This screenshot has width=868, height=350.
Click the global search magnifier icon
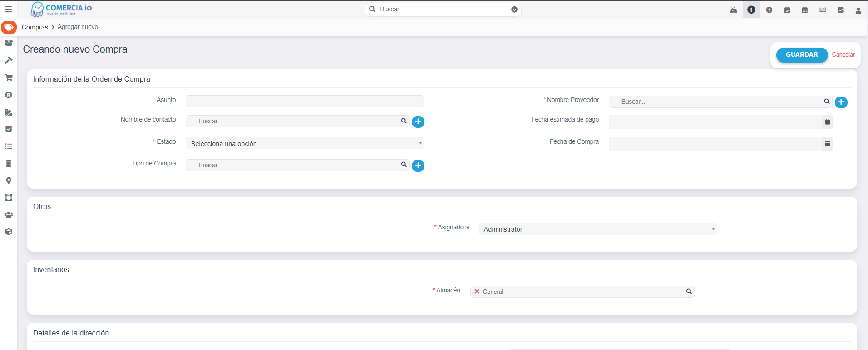coord(372,9)
